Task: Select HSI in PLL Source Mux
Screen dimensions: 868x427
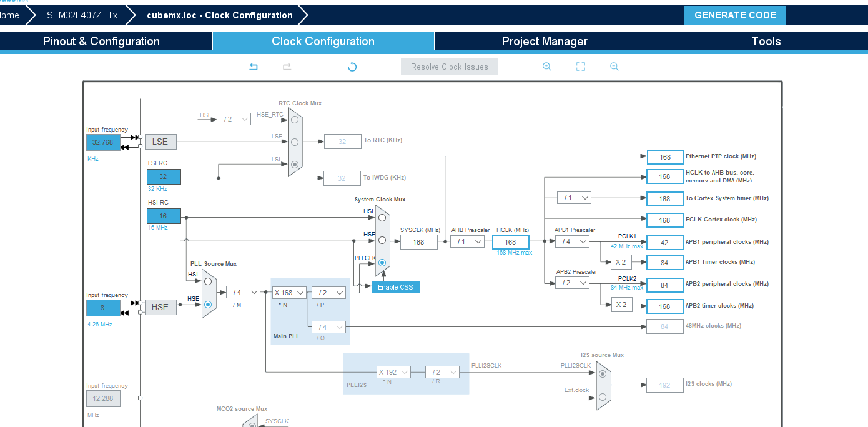Action: [208, 281]
